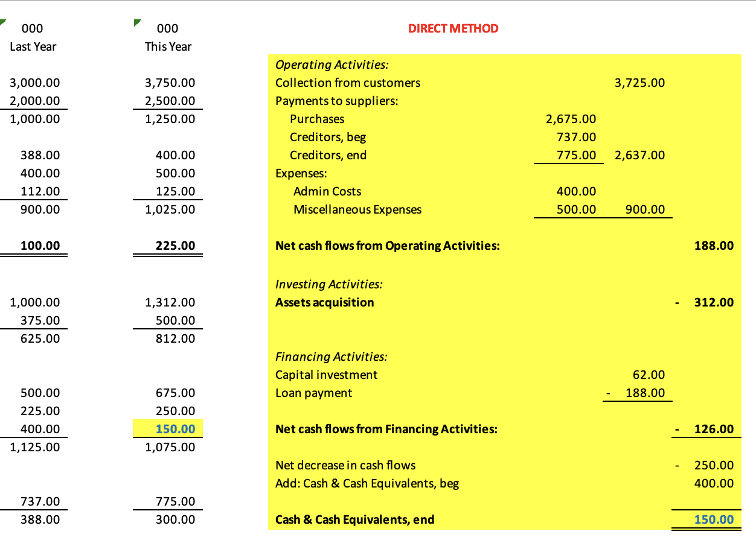756x543 pixels.
Task: Select the This Year column header
Action: [x=168, y=46]
